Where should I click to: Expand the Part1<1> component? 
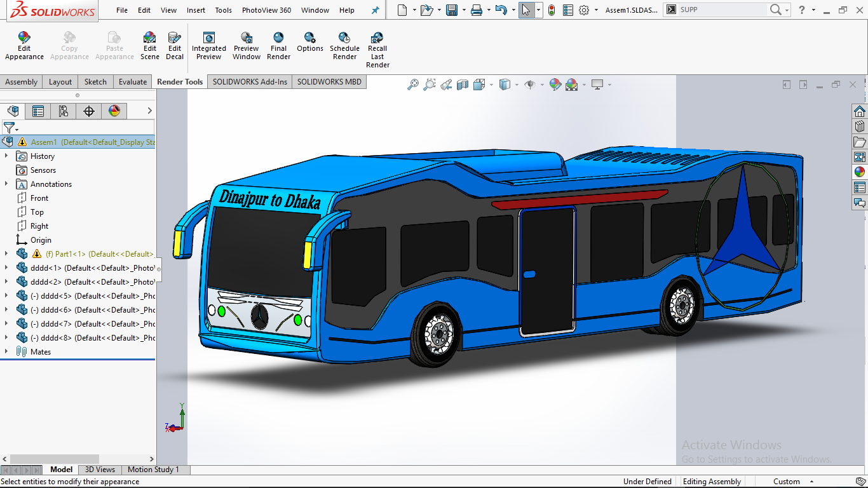coord(6,254)
